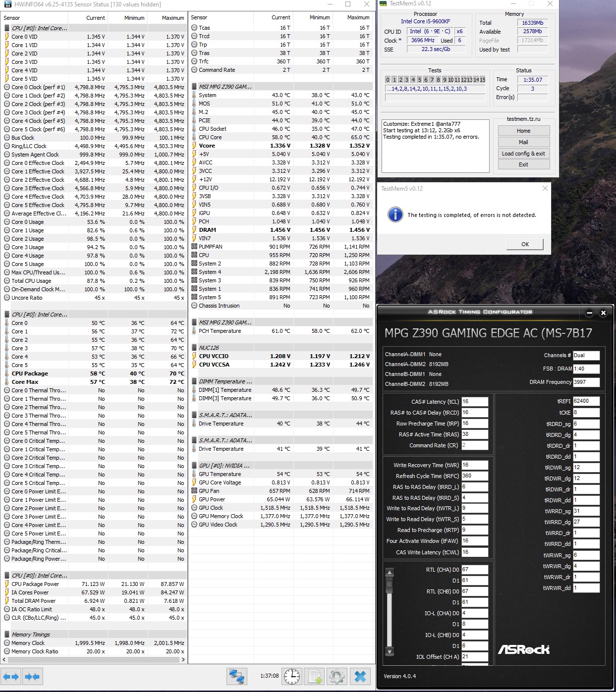Click the icon beside Total CPU Usage row
Screen dimensions: 616x692
(7, 281)
